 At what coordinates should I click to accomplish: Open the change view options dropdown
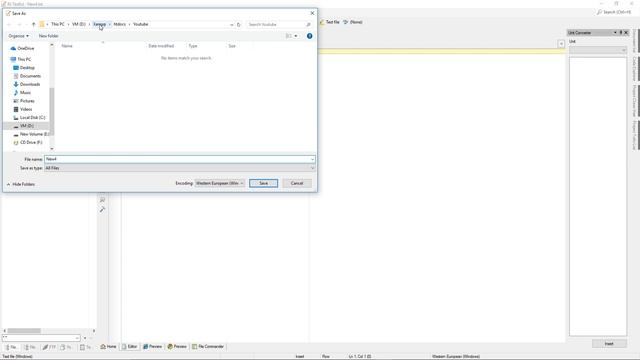pyautogui.click(x=296, y=36)
